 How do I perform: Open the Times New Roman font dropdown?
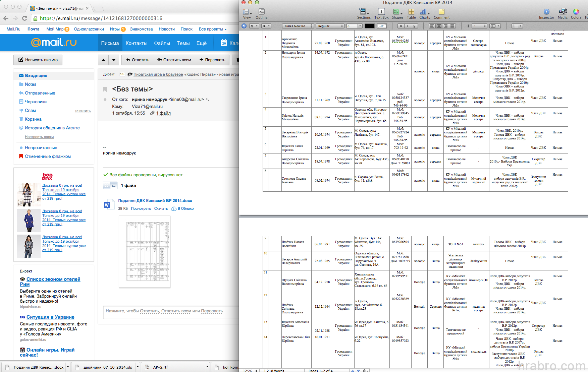click(298, 26)
